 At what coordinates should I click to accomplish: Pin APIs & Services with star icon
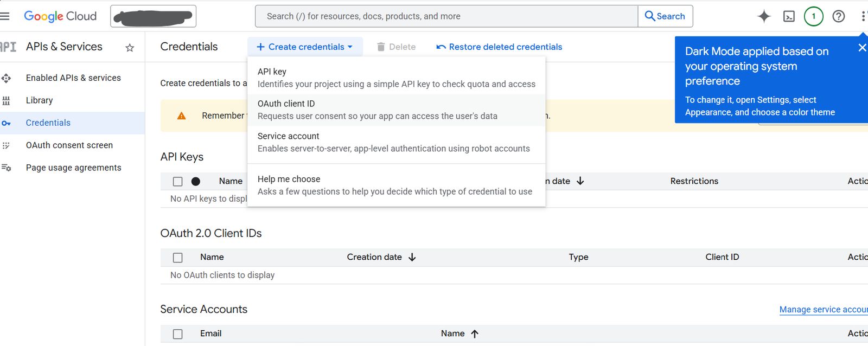pyautogui.click(x=130, y=48)
